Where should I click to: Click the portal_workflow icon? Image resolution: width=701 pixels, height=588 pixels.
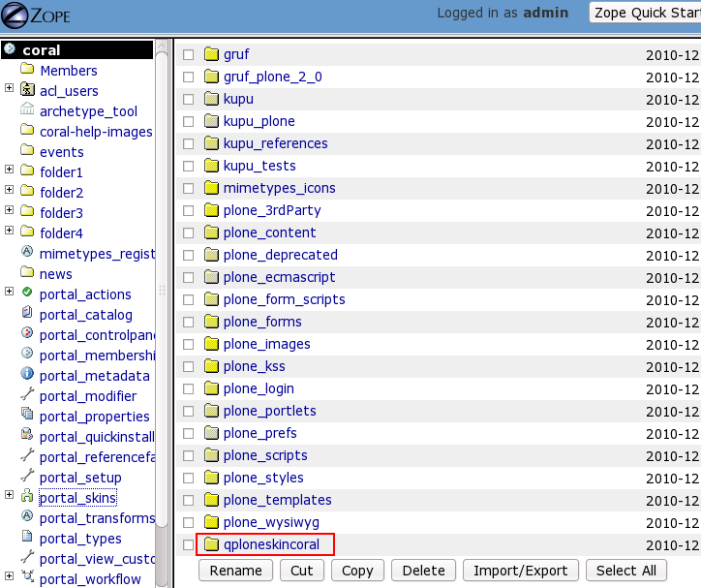pos(27,576)
